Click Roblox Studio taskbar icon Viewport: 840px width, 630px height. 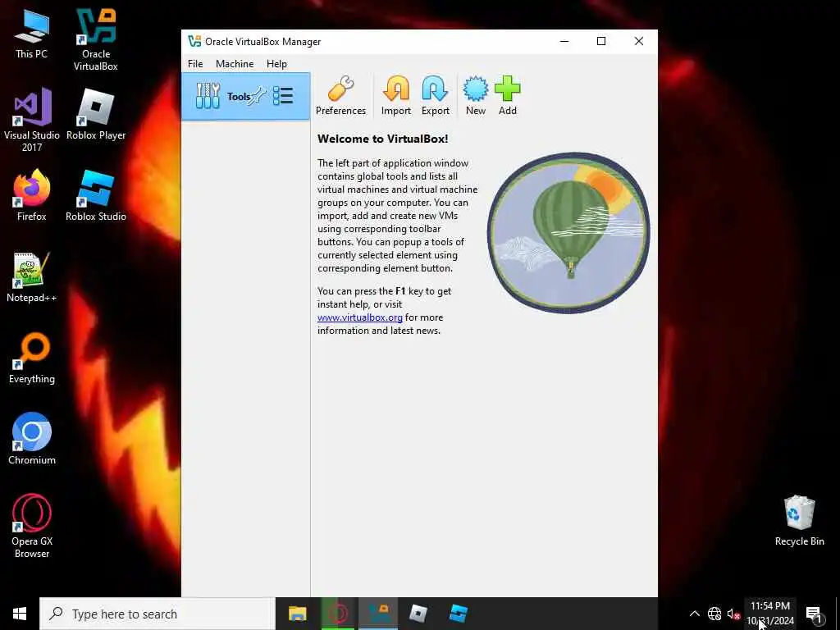pyautogui.click(x=459, y=614)
